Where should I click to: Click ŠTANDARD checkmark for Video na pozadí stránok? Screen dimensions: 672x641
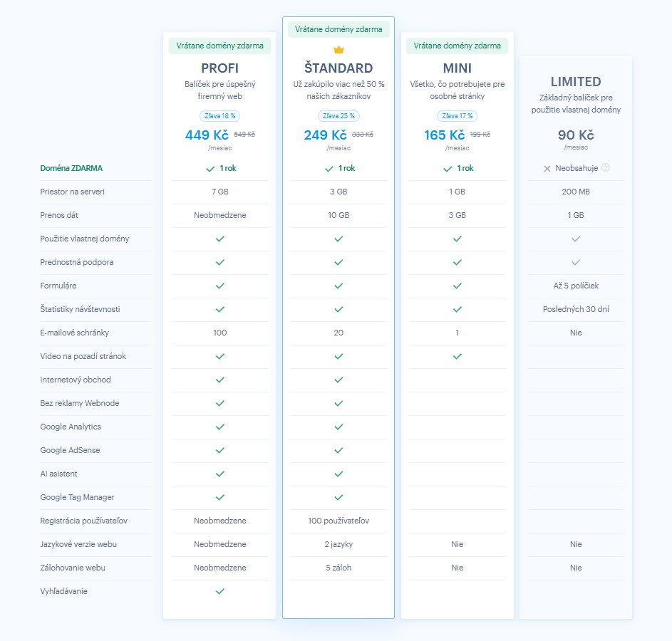point(338,356)
